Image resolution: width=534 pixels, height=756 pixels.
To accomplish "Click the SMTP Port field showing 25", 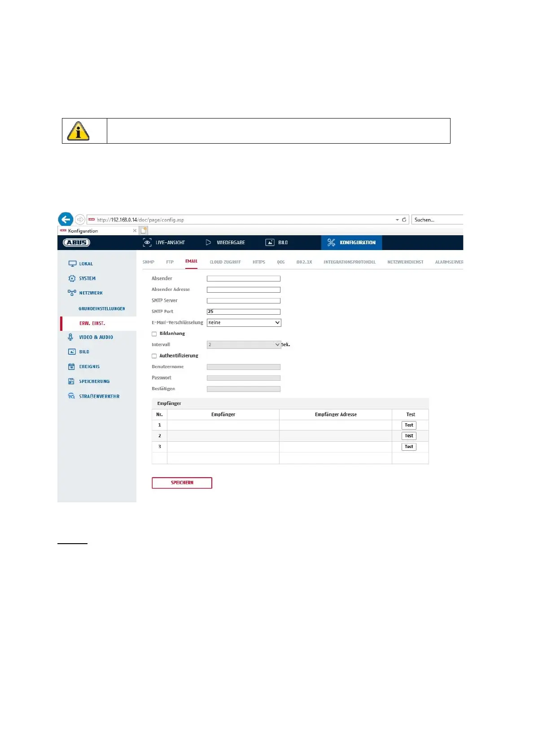I will (x=244, y=312).
